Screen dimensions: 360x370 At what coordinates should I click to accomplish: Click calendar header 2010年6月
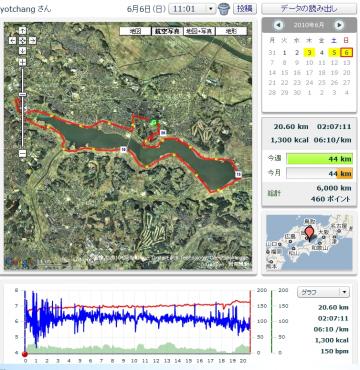(309, 25)
